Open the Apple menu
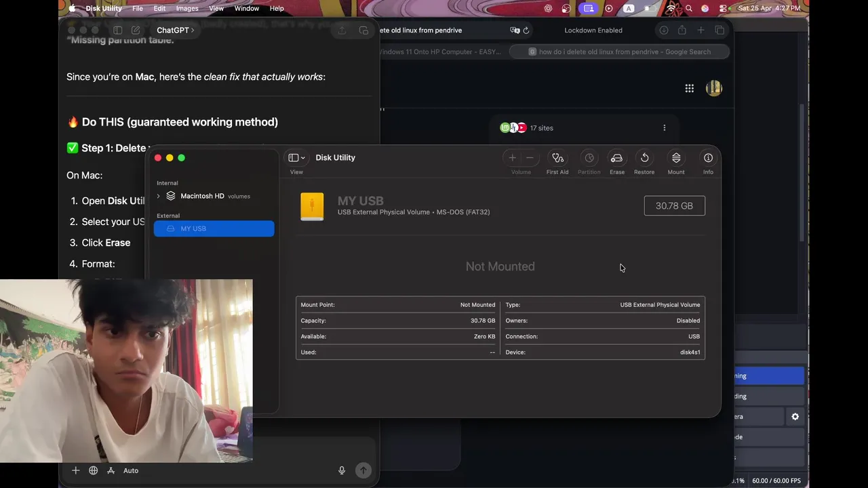The height and width of the screenshot is (488, 868). [72, 8]
